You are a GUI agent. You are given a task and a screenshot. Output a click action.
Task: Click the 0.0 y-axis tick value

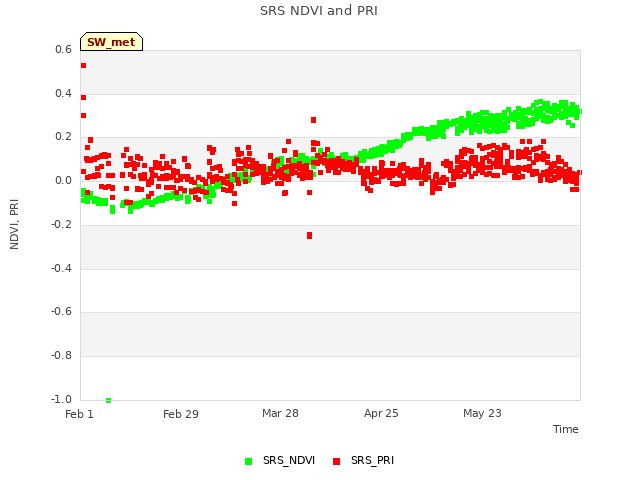[x=63, y=180]
